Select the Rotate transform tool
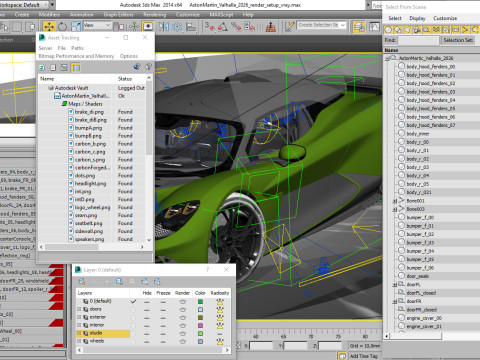The image size is (480, 360). coord(62,26)
